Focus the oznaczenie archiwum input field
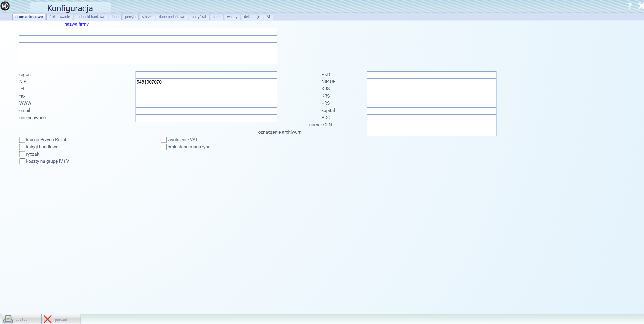Screen dimensions: 644x324 click(x=432, y=133)
